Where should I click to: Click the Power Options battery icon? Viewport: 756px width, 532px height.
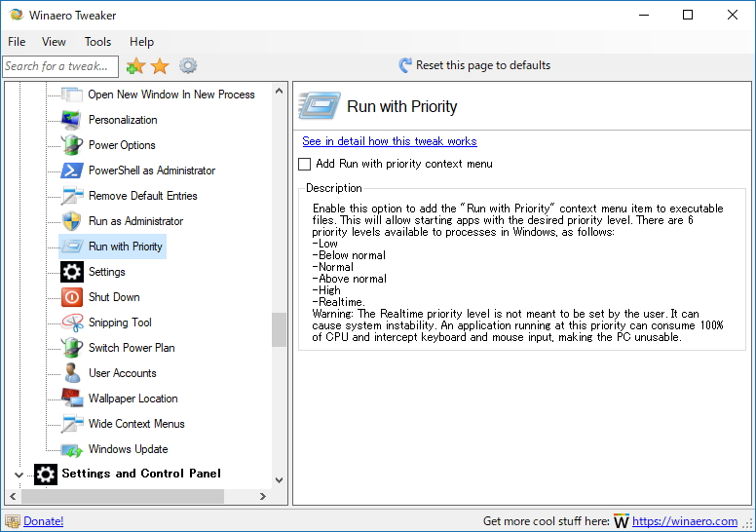[72, 145]
